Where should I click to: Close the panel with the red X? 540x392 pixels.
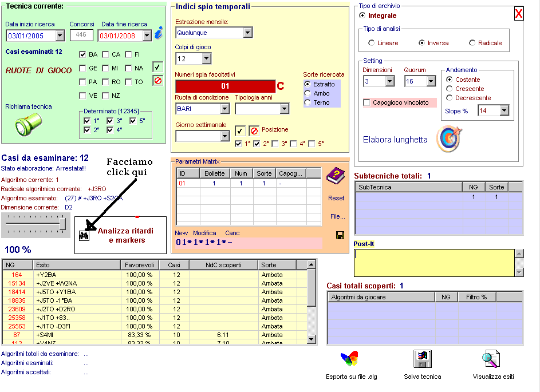pyautogui.click(x=519, y=14)
